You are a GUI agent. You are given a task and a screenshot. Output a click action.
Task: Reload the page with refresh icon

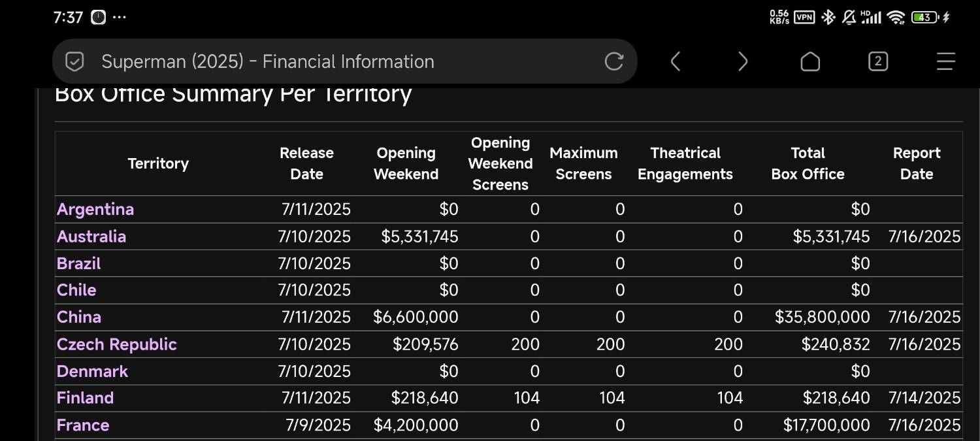613,62
